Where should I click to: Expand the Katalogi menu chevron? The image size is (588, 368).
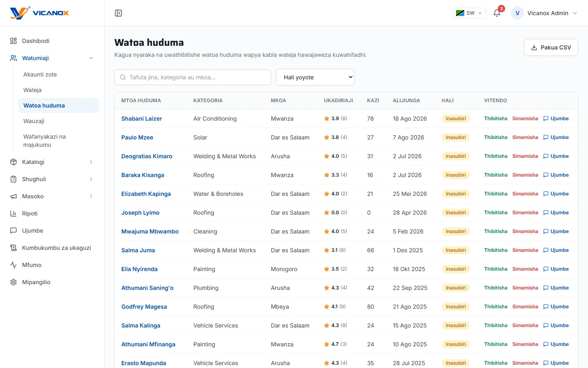click(91, 162)
